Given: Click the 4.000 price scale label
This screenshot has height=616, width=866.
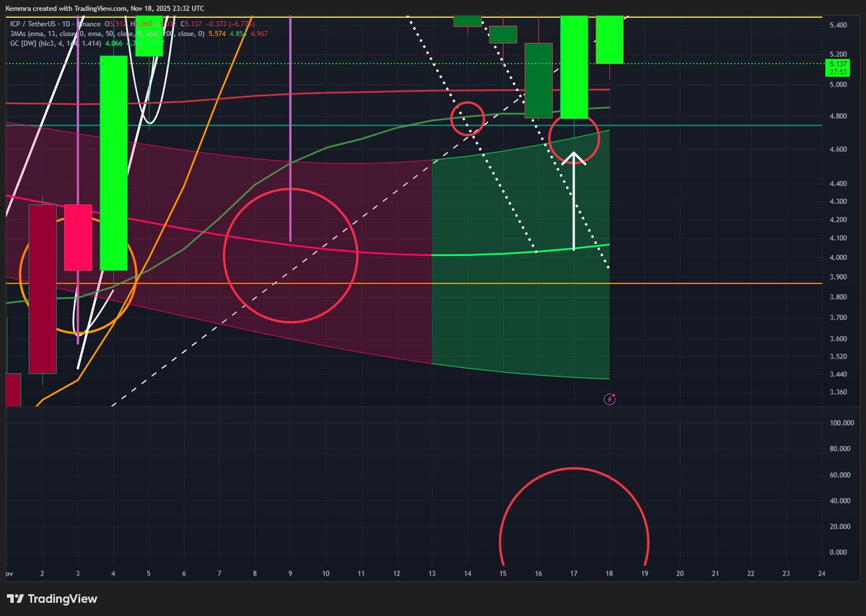Looking at the screenshot, I should (x=837, y=258).
